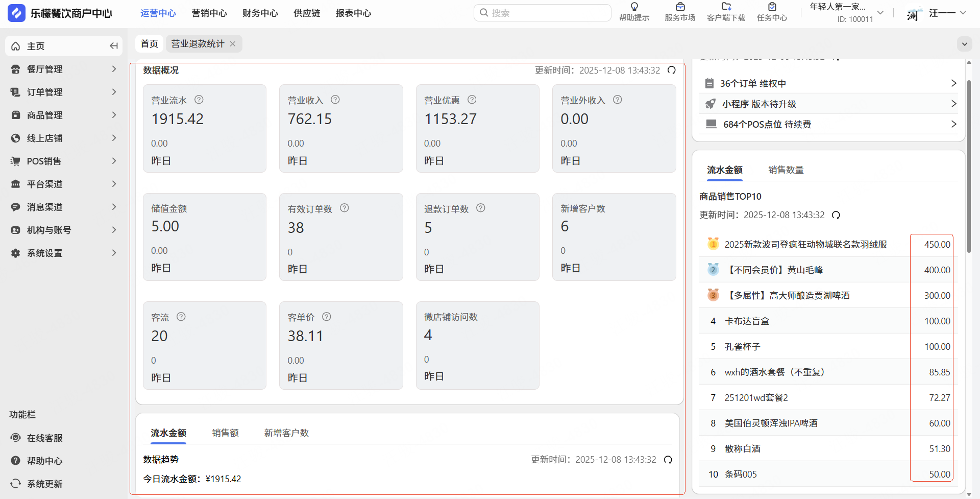Click the scrollbar down arrow
The image size is (980, 499).
[x=969, y=494]
